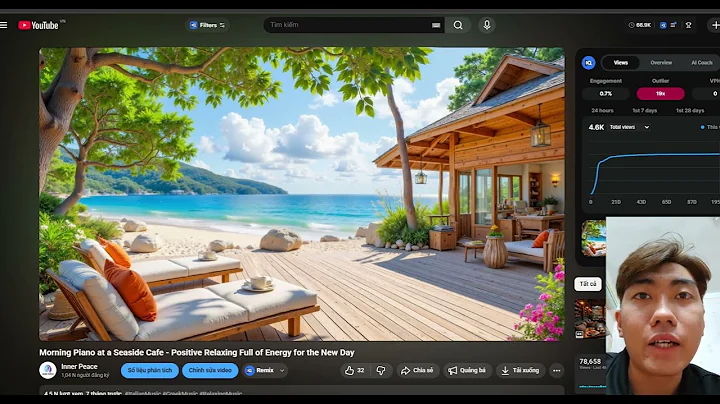Select the 1st 7 days range

pos(644,111)
